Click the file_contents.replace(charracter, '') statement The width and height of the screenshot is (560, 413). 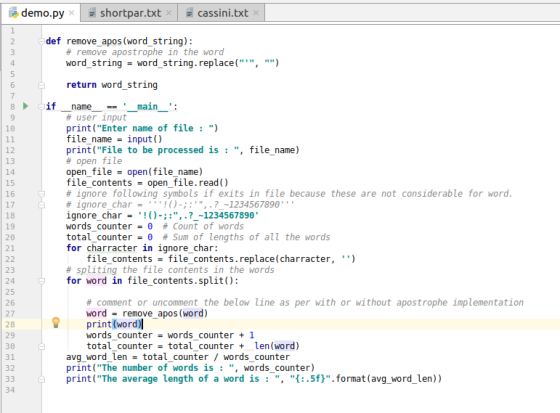(x=221, y=259)
